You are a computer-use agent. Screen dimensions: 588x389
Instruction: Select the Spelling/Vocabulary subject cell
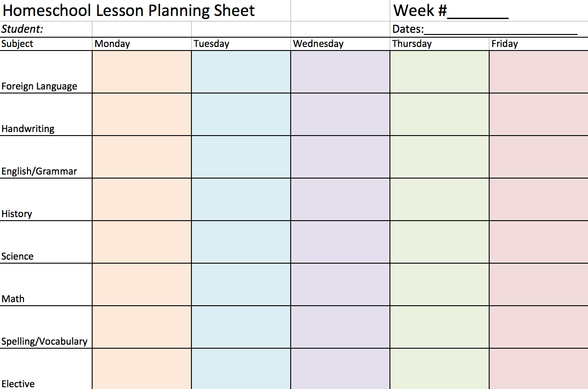44,341
